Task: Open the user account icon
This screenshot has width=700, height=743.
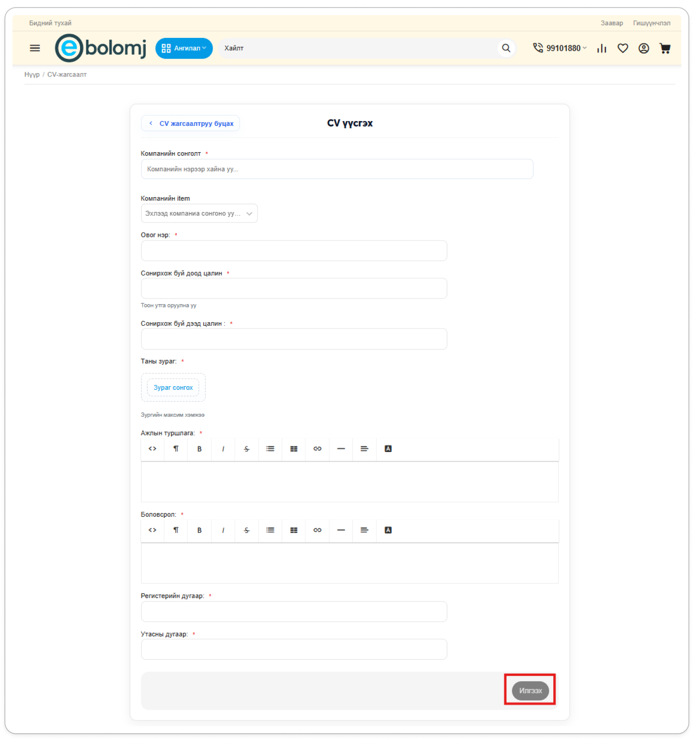Action: point(643,48)
